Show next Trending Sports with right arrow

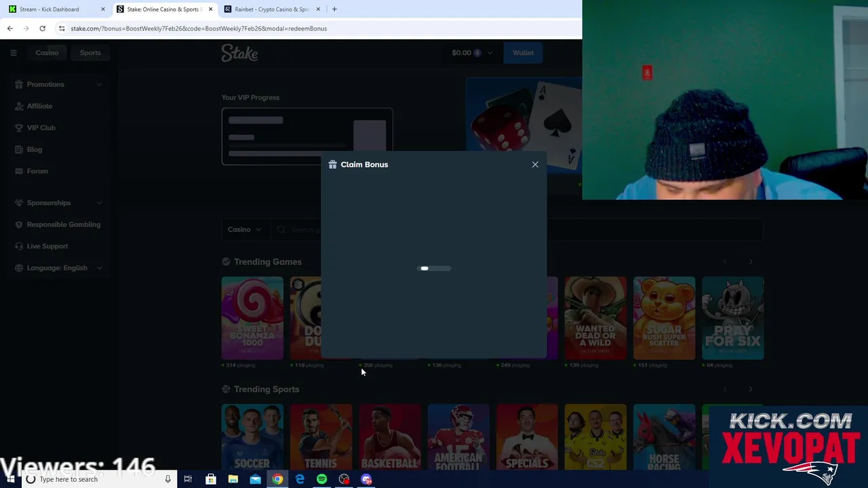(750, 389)
